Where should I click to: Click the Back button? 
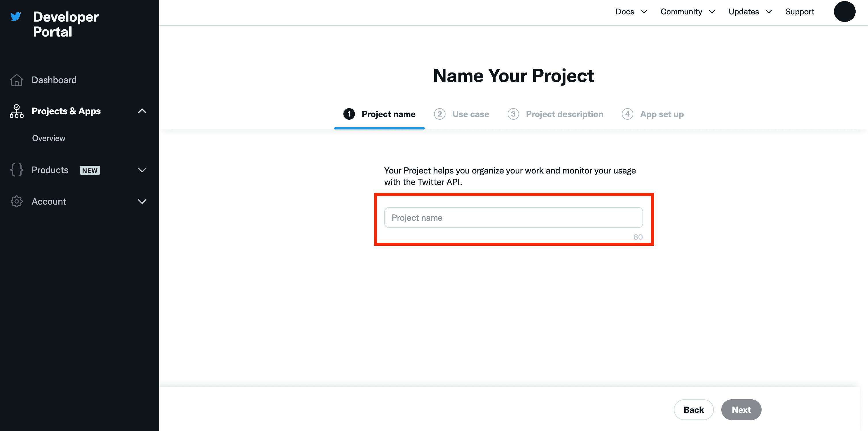click(693, 410)
